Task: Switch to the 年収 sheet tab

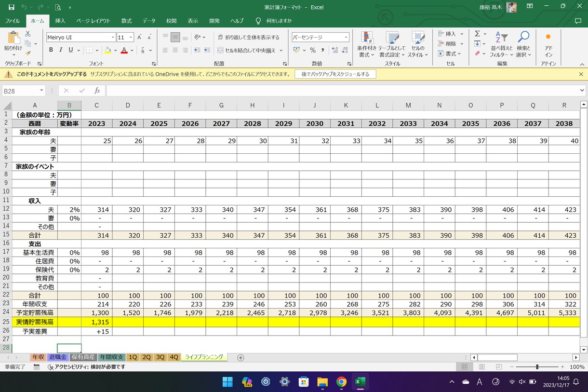Action: 38,357
